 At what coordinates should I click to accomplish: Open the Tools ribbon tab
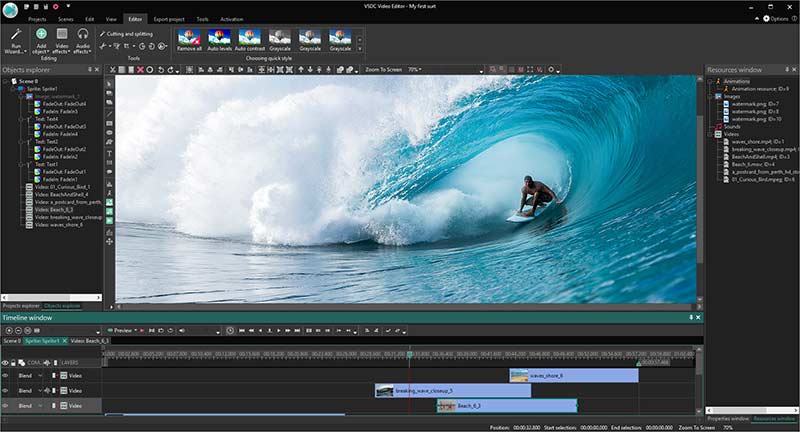point(203,19)
